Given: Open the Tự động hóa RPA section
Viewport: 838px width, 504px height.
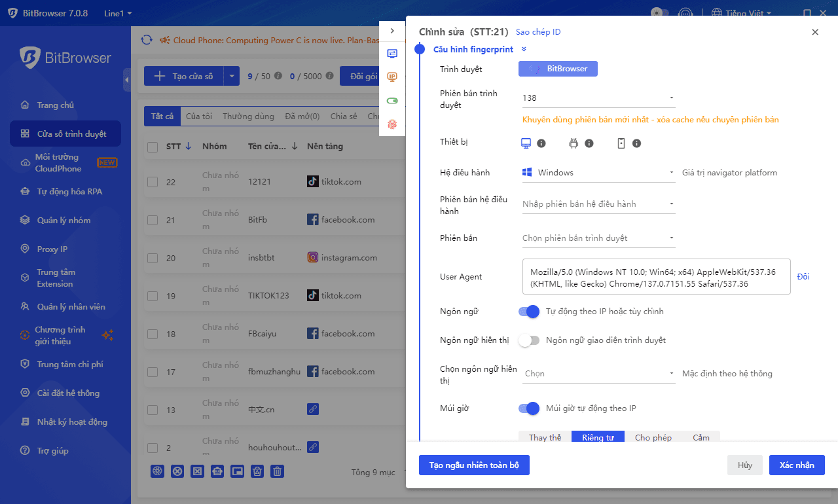Looking at the screenshot, I should [x=65, y=192].
